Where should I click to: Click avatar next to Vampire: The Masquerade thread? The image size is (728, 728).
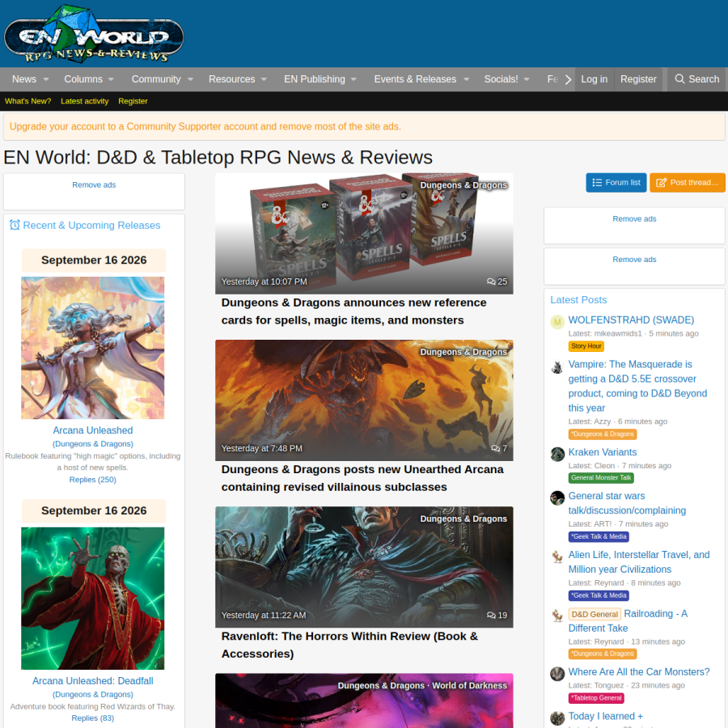[x=557, y=366]
